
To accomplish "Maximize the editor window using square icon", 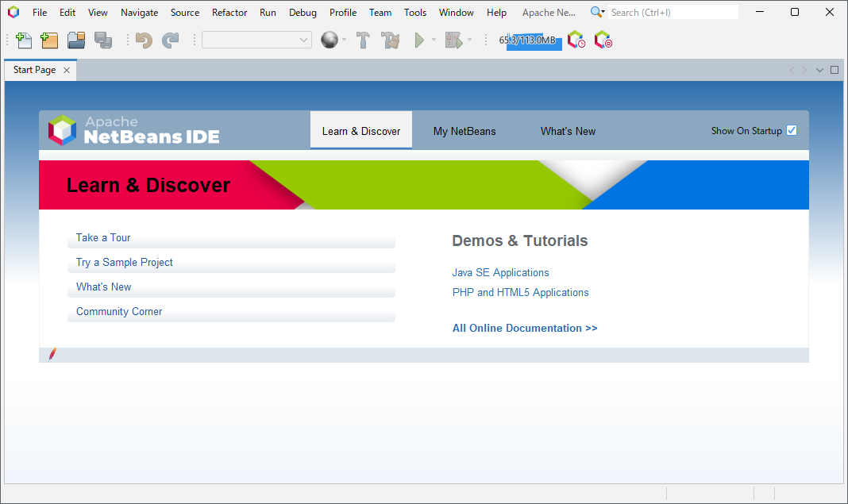I will [835, 70].
